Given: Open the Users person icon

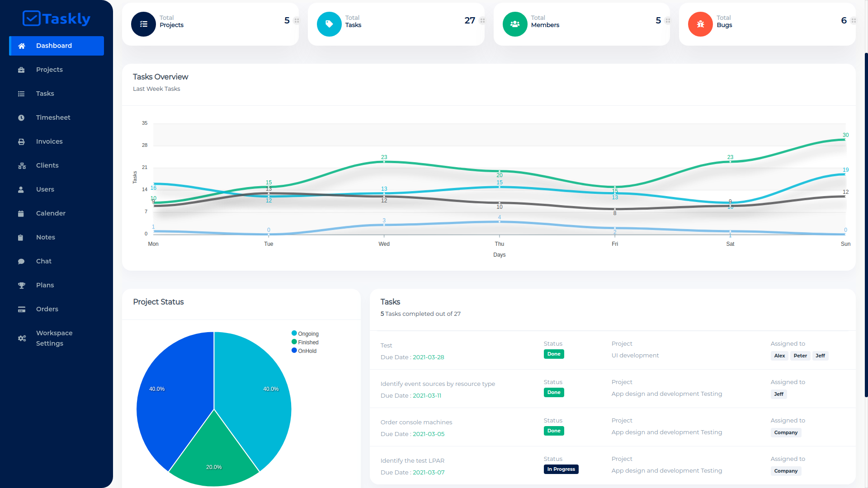Looking at the screenshot, I should 21,189.
